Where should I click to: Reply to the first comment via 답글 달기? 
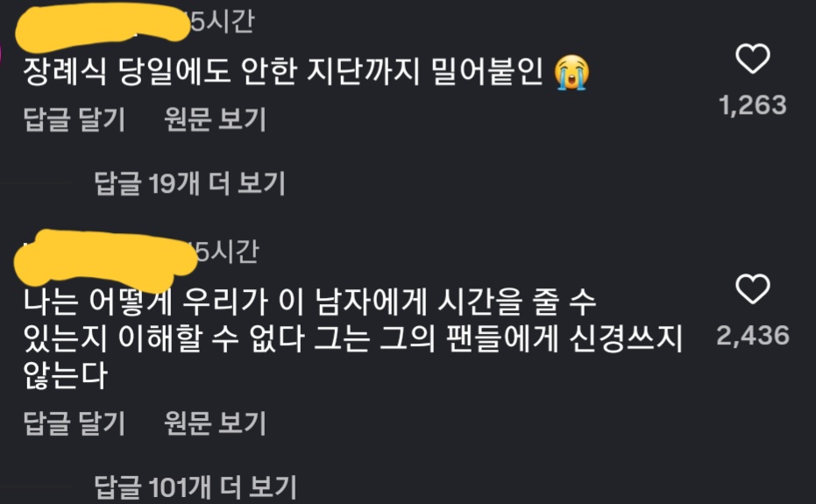[75, 119]
